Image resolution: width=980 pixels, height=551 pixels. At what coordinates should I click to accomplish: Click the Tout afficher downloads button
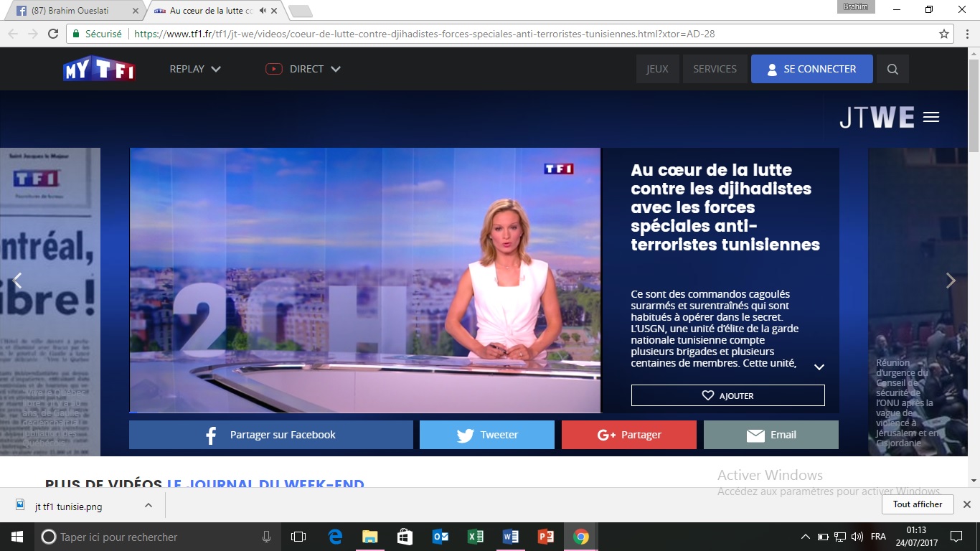(x=918, y=504)
